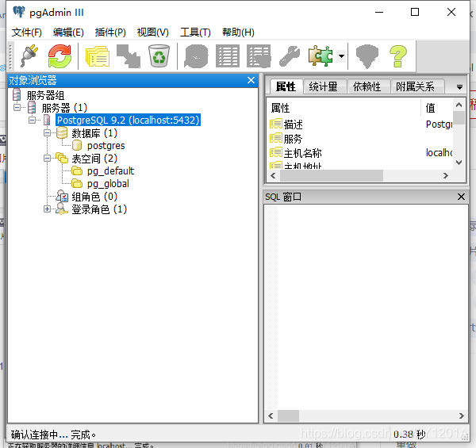Screen dimensions: 476x448
Task: Click the 属性 column header
Action: (x=344, y=108)
